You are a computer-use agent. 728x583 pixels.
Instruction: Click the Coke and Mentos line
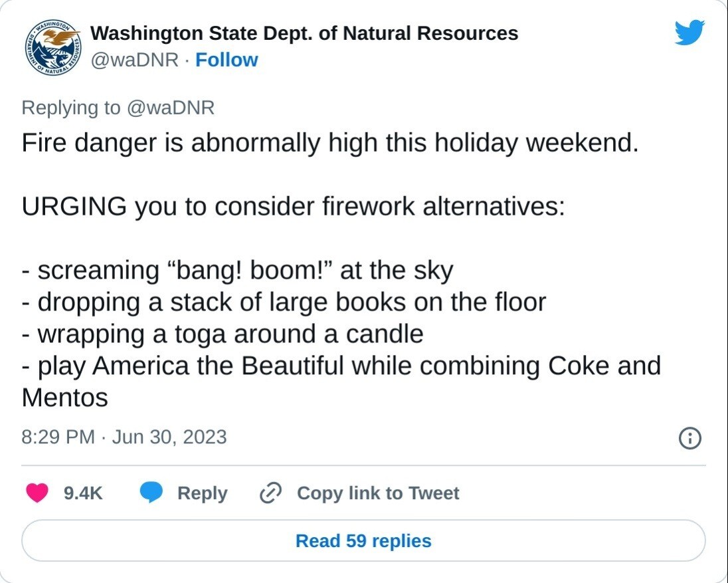(x=341, y=382)
